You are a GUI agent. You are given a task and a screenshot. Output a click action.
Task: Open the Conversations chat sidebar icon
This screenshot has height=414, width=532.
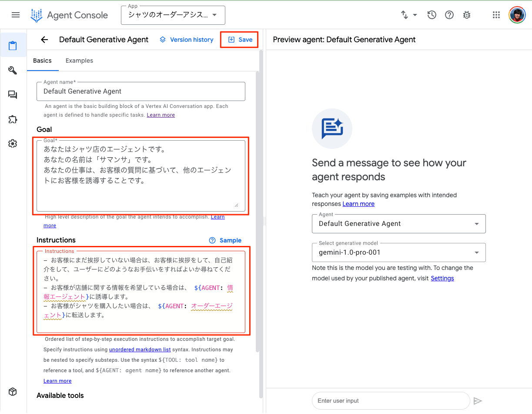pos(13,95)
